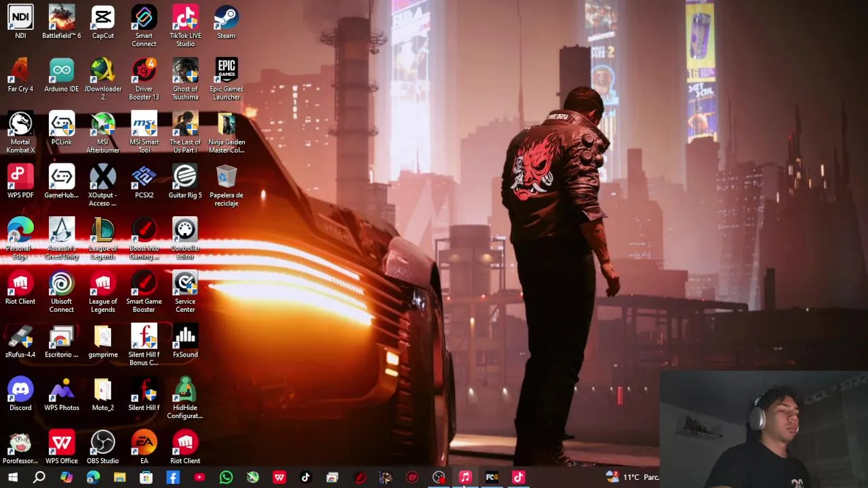Open Driver Booster 13 shortcut
Screen dimensions: 868x488
pos(144,79)
